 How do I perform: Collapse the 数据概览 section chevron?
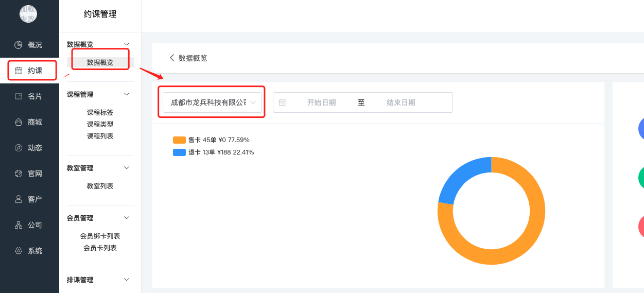click(x=127, y=44)
